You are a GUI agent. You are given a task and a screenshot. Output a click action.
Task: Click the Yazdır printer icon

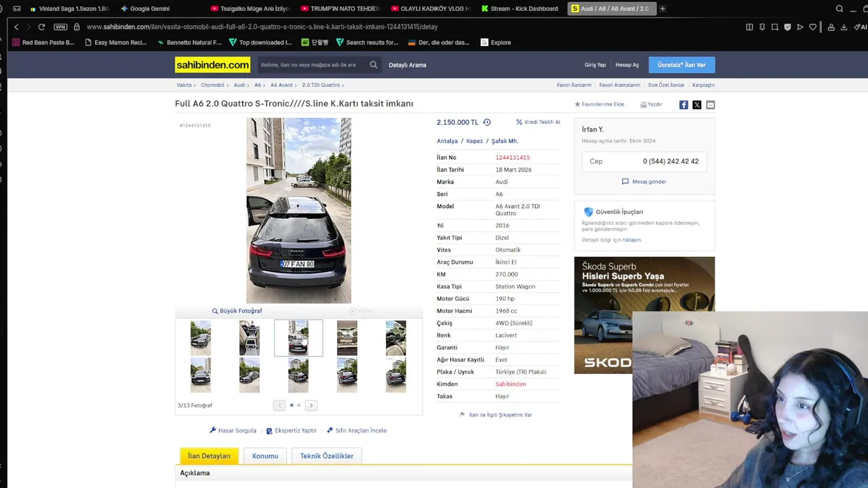click(644, 104)
